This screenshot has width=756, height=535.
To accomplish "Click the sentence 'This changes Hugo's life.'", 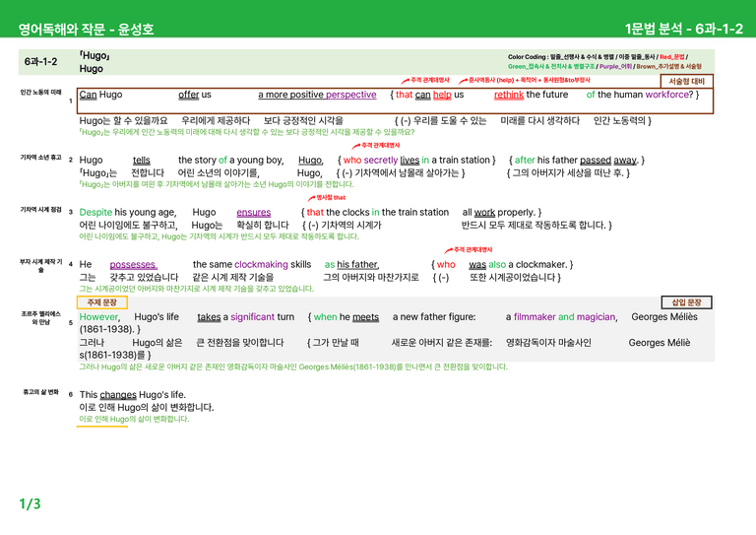I will tap(133, 395).
